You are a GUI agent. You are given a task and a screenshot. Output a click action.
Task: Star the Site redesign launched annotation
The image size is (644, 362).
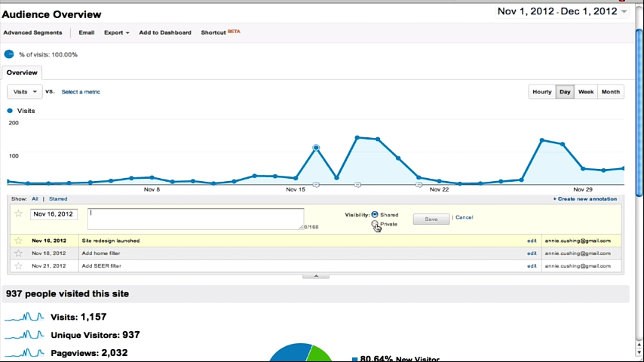19,241
